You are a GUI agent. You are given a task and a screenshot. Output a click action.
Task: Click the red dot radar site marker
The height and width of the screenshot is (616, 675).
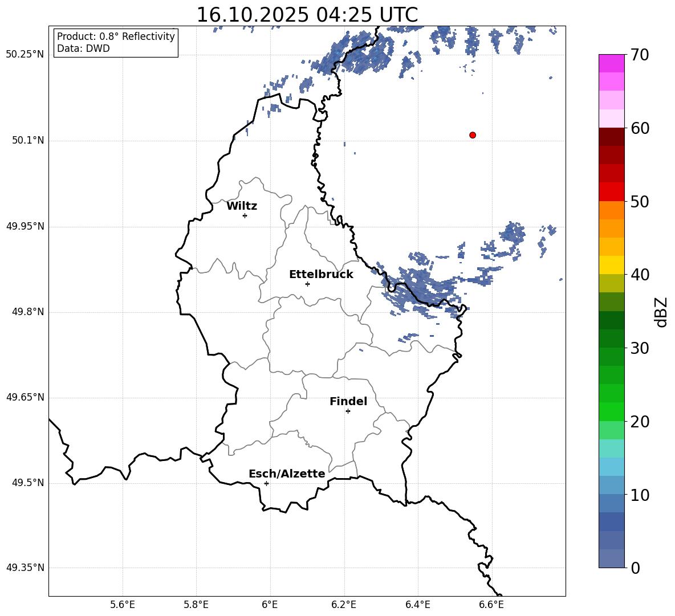[473, 135]
